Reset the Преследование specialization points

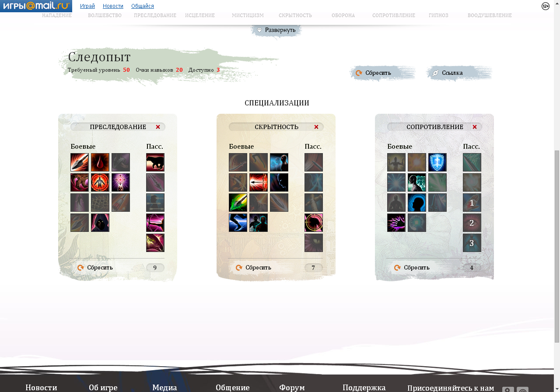(95, 268)
